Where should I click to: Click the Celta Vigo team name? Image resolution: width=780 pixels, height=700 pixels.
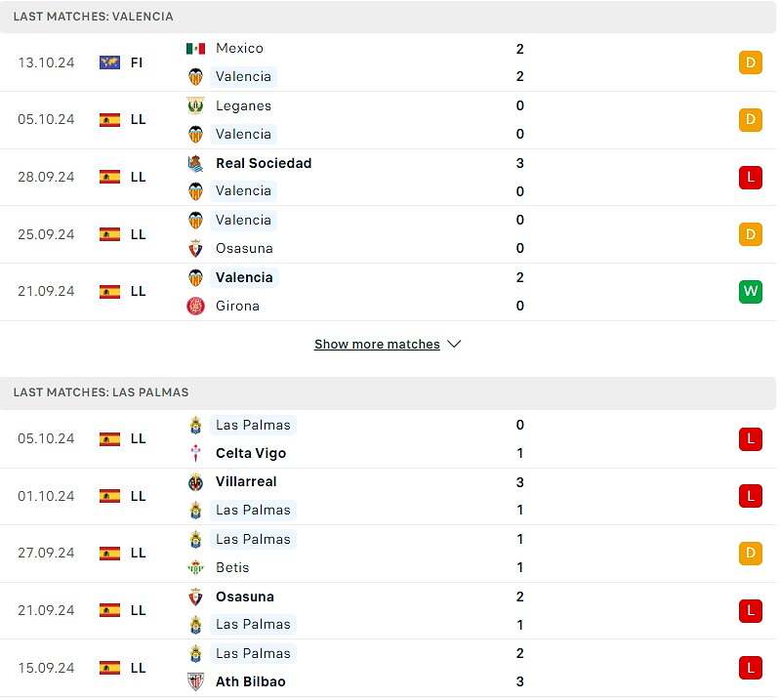coord(251,453)
